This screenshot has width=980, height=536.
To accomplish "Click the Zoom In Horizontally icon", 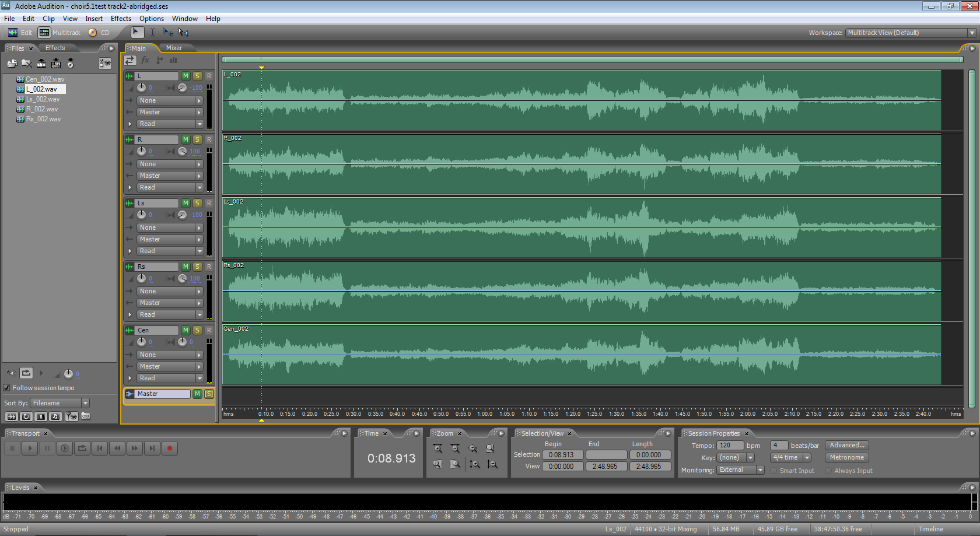I will [437, 449].
